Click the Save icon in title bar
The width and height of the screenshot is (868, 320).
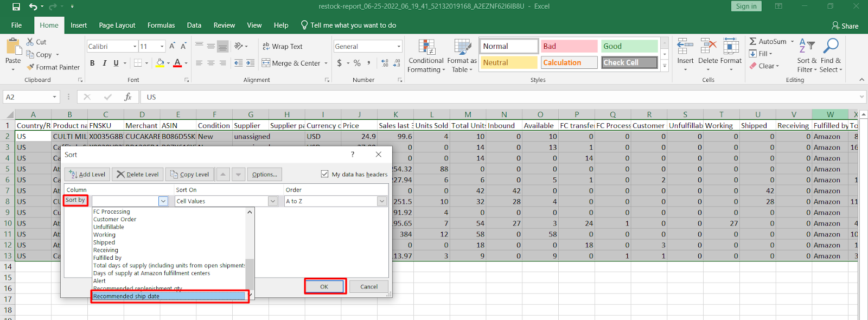click(x=16, y=7)
